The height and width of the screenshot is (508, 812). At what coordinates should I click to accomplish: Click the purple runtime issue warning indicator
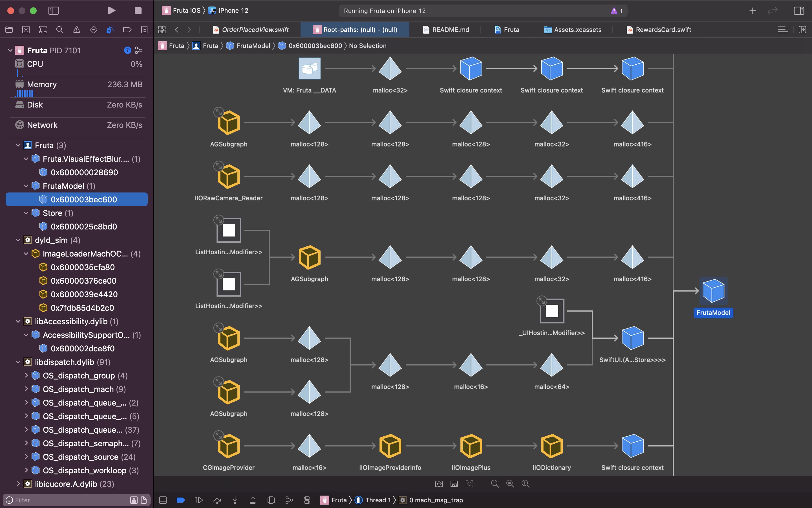point(617,11)
